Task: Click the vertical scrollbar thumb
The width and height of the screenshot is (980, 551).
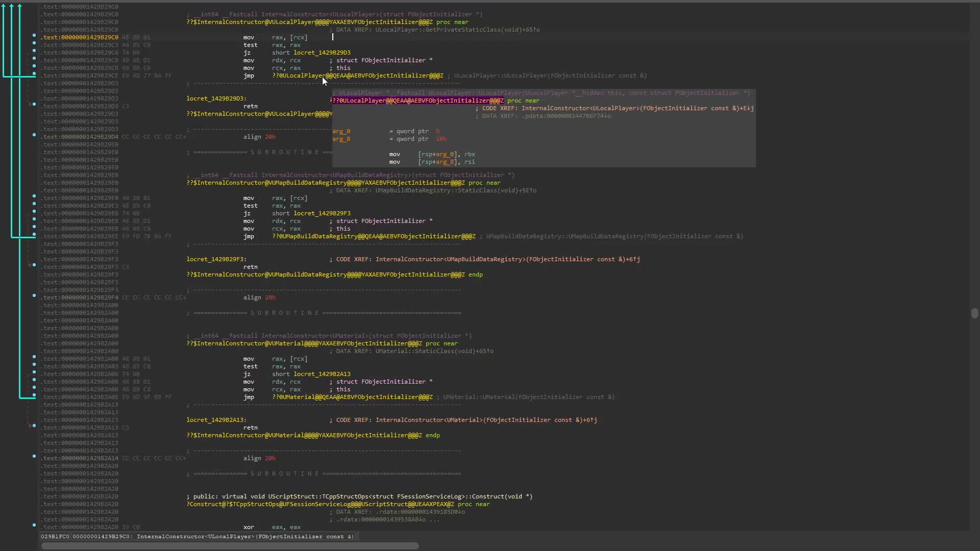Action: pyautogui.click(x=974, y=313)
